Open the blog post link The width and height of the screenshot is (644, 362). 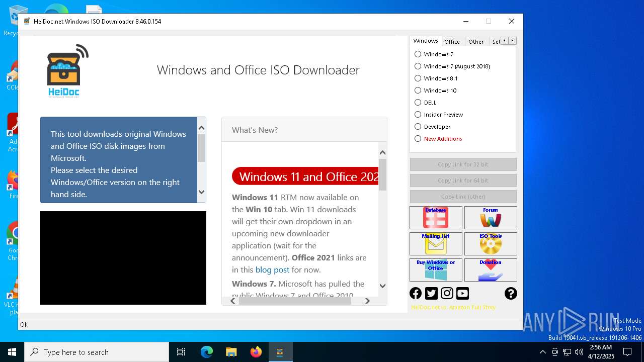coord(272,269)
